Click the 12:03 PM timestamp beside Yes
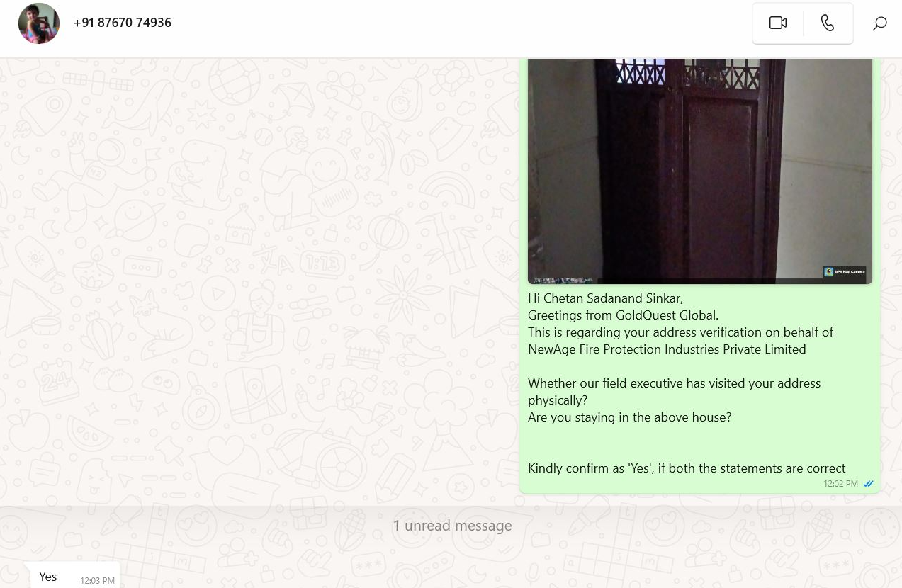The width and height of the screenshot is (902, 588). (97, 581)
